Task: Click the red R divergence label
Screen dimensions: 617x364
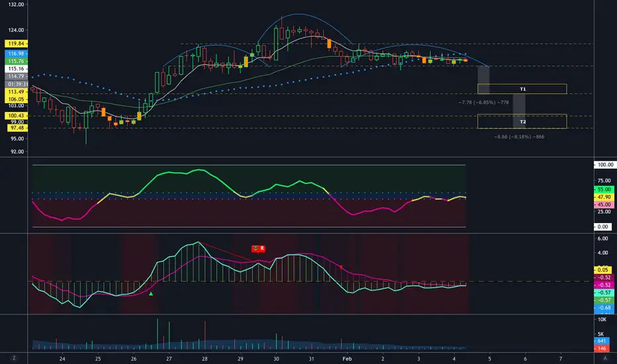Action: tap(258, 248)
